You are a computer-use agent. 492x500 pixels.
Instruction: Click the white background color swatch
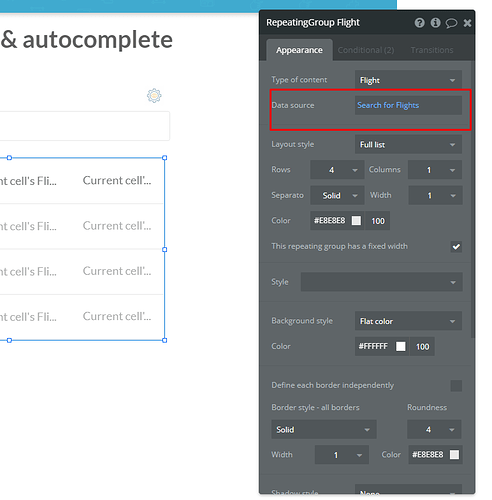click(401, 346)
